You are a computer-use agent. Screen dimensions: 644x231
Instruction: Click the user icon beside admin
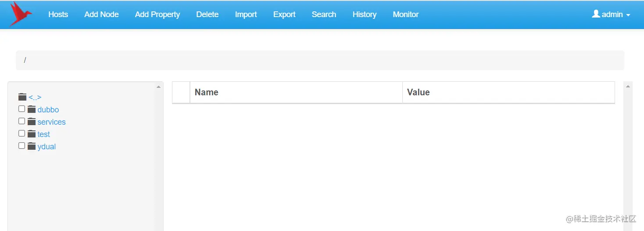[x=596, y=14]
